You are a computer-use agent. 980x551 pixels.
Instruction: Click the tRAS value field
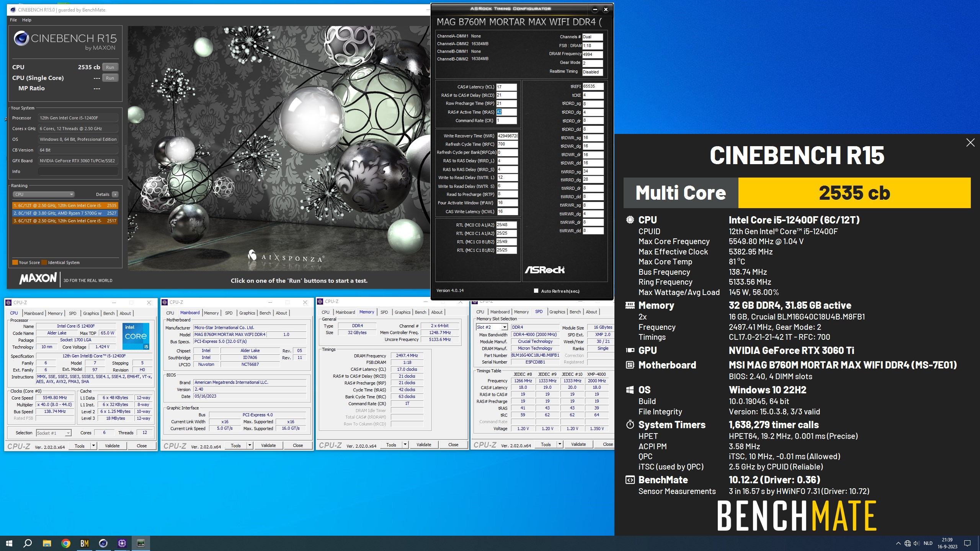[x=506, y=112]
